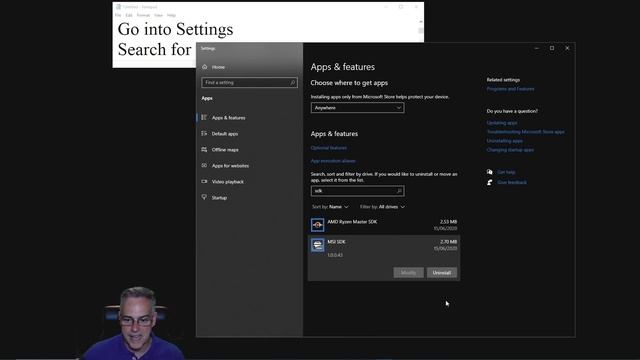Click the Get help chat icon
The height and width of the screenshot is (360, 640).
[x=490, y=172]
